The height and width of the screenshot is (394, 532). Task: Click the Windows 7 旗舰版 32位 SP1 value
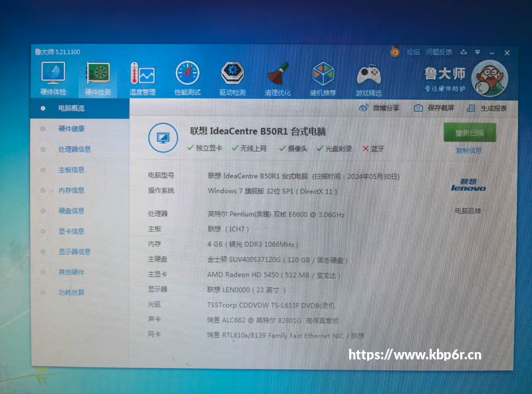(x=273, y=191)
